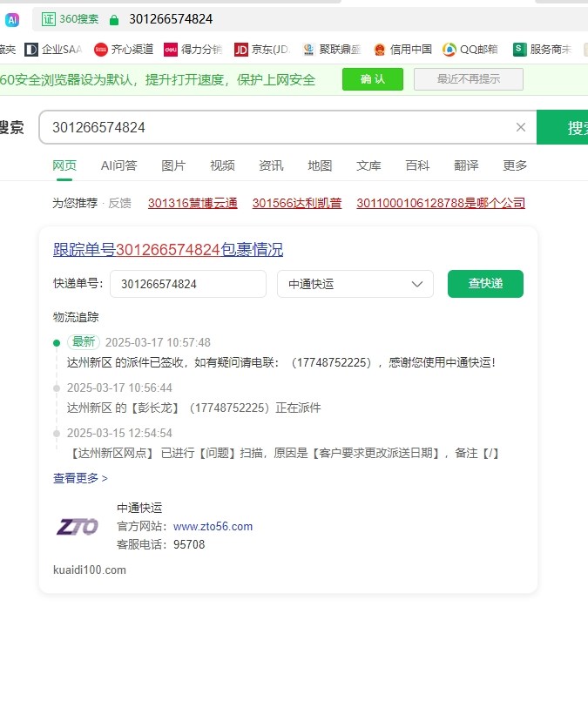Click suggestion 301100106128788是哪个公司
Viewport: 588px width, 728px height.
(441, 203)
